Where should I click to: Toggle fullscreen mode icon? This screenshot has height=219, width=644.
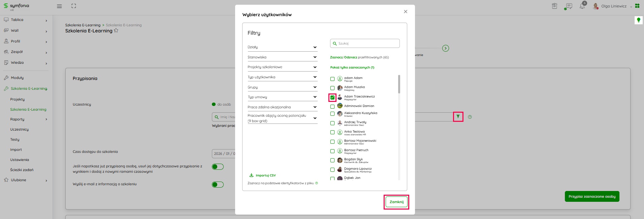(74, 6)
